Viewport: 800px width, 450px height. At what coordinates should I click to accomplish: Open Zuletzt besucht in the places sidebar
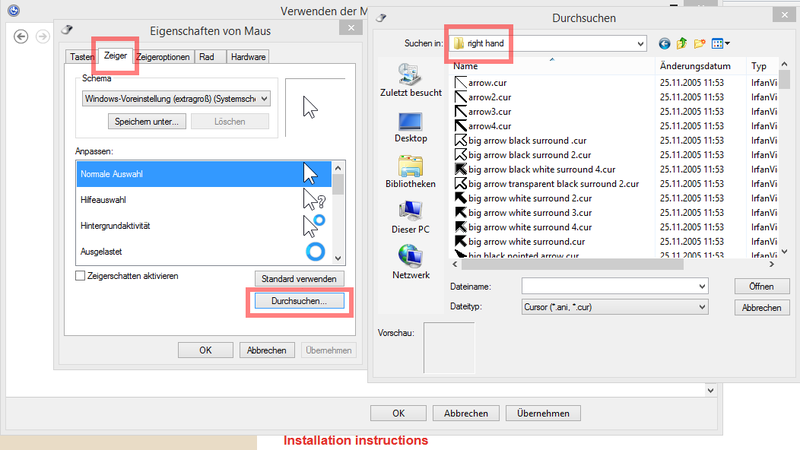point(410,79)
